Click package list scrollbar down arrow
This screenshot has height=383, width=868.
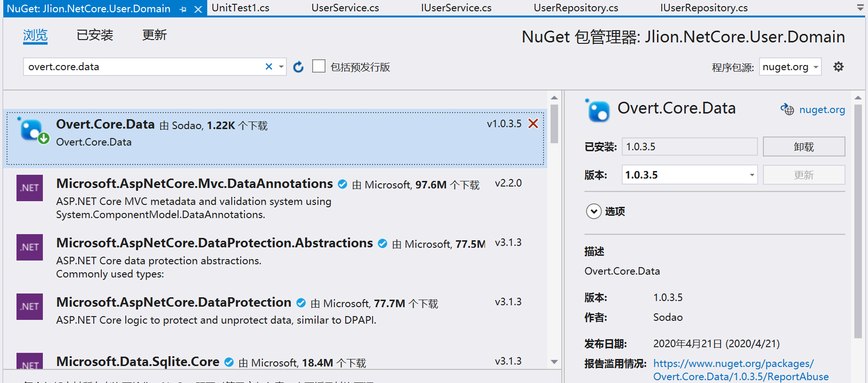(x=554, y=362)
